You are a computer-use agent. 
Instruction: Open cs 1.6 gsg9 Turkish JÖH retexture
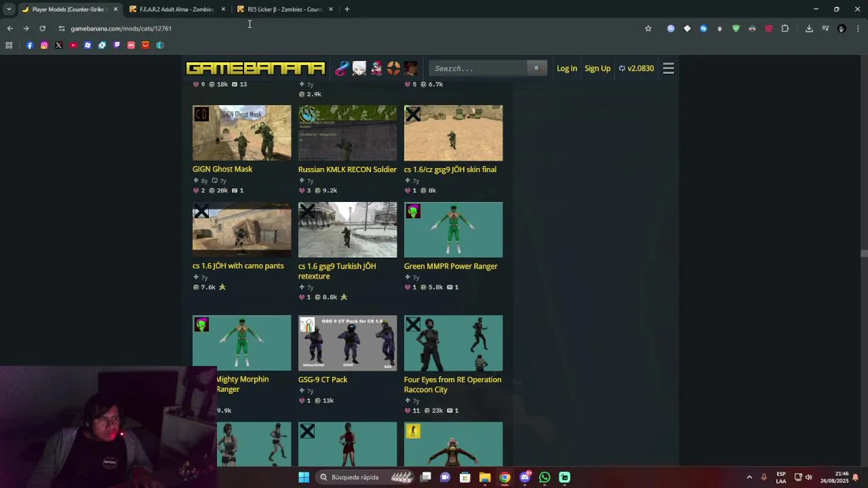coord(337,271)
